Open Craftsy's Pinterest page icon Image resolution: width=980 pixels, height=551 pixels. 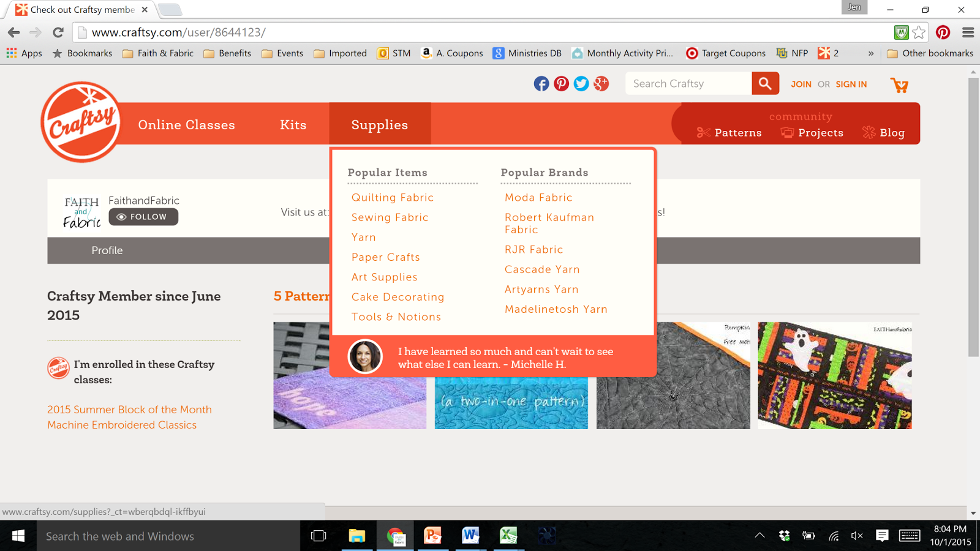561,84
